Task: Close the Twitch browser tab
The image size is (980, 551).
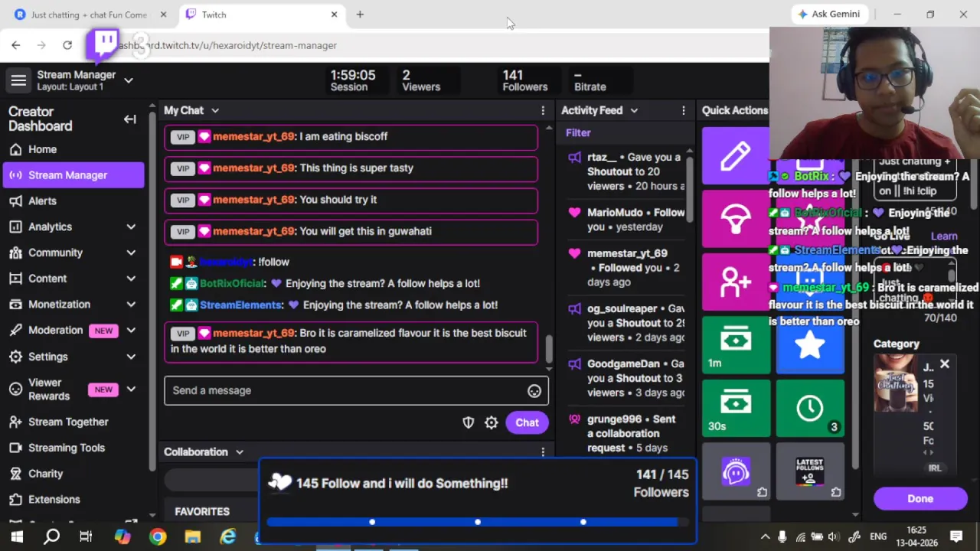Action: 334,15
